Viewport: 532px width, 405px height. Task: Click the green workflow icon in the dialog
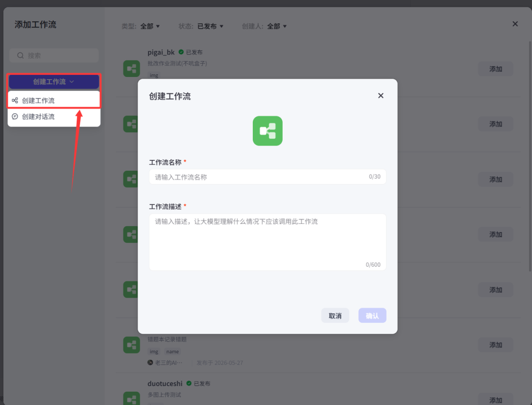coord(267,131)
